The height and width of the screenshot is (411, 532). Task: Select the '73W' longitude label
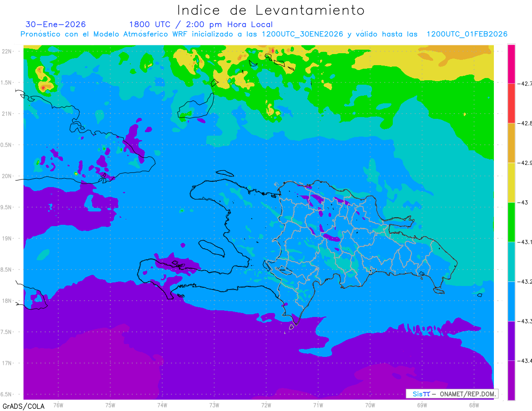214,405
